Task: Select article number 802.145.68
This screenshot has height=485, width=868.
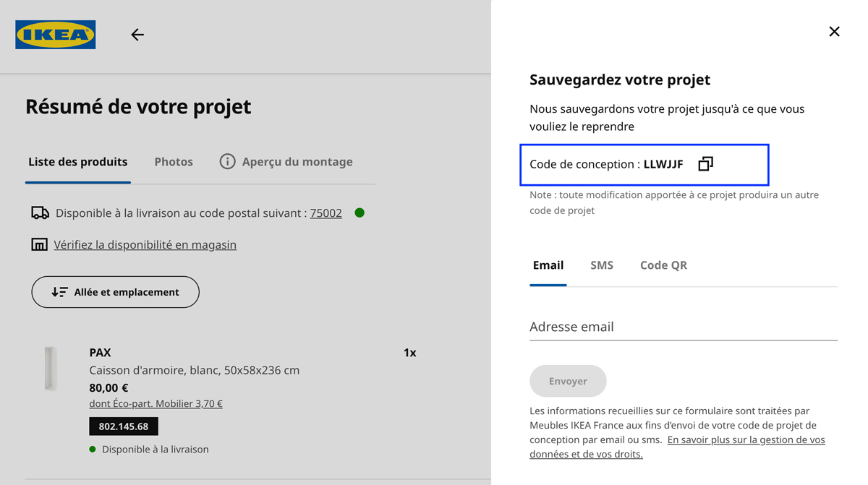Action: coord(124,426)
